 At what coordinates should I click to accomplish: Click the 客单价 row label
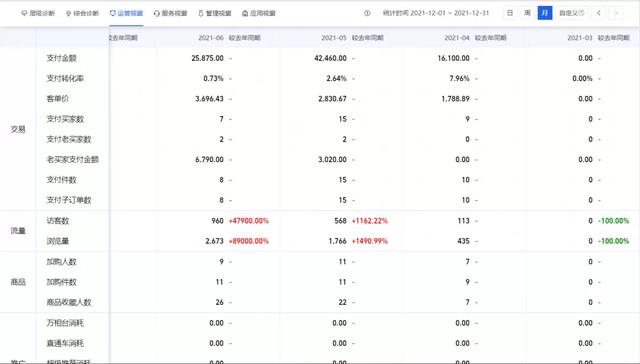(x=58, y=99)
